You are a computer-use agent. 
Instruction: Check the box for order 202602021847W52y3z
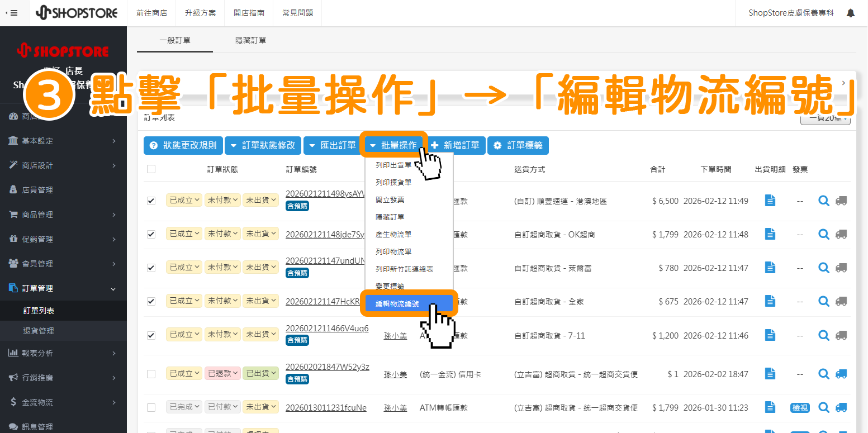pos(151,374)
